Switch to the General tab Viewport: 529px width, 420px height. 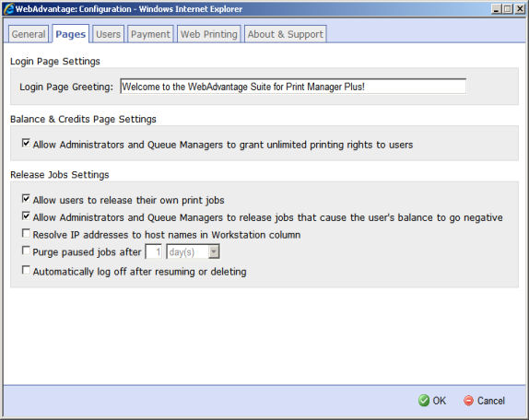[x=29, y=34]
